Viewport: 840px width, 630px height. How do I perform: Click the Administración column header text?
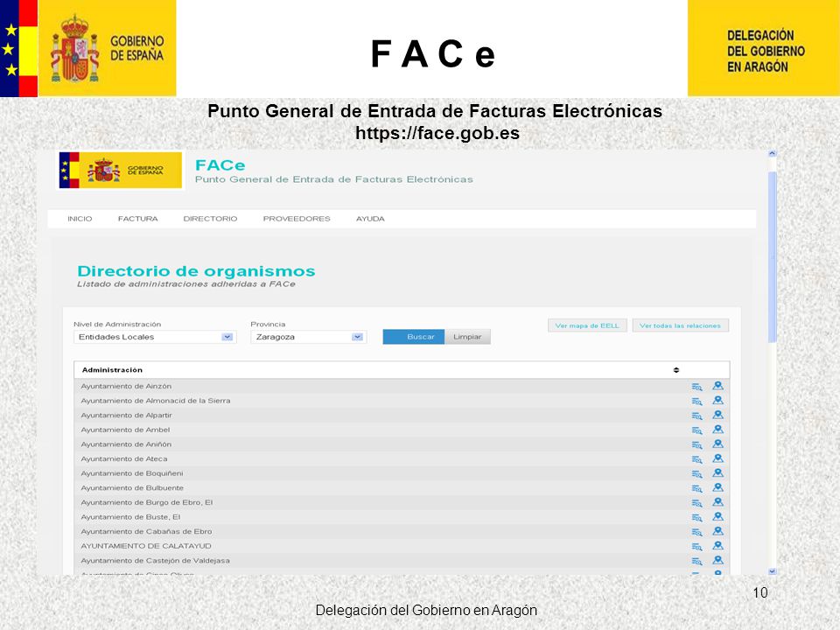(112, 370)
